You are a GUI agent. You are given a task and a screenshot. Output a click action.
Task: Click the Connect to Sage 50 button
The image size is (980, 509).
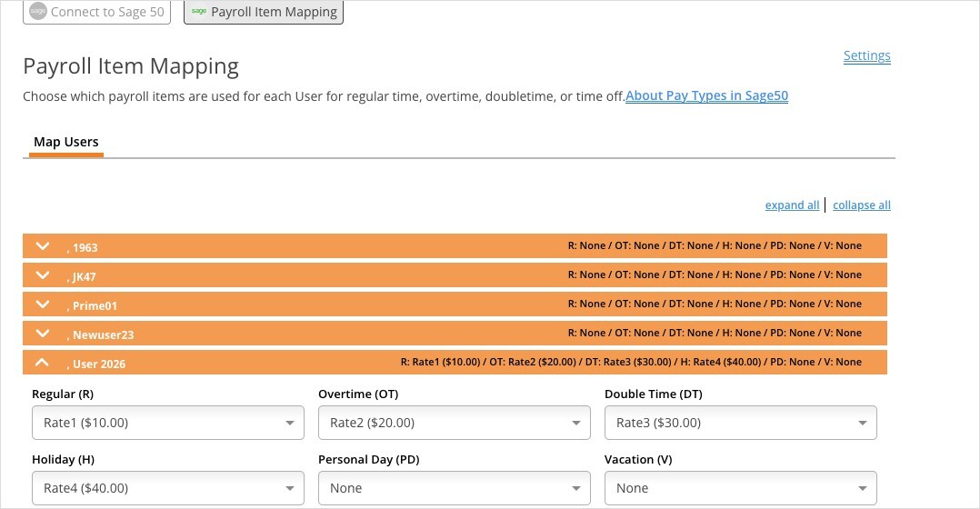97,12
